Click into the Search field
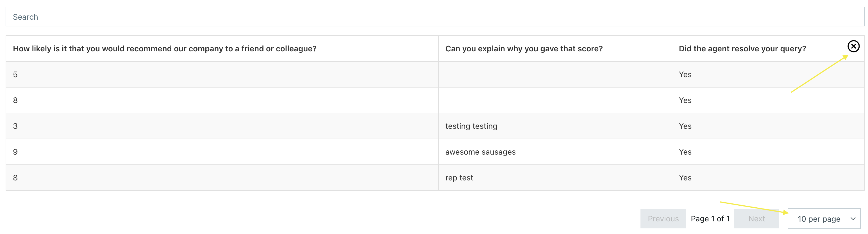Screen dimensions: 868x234 434,17
